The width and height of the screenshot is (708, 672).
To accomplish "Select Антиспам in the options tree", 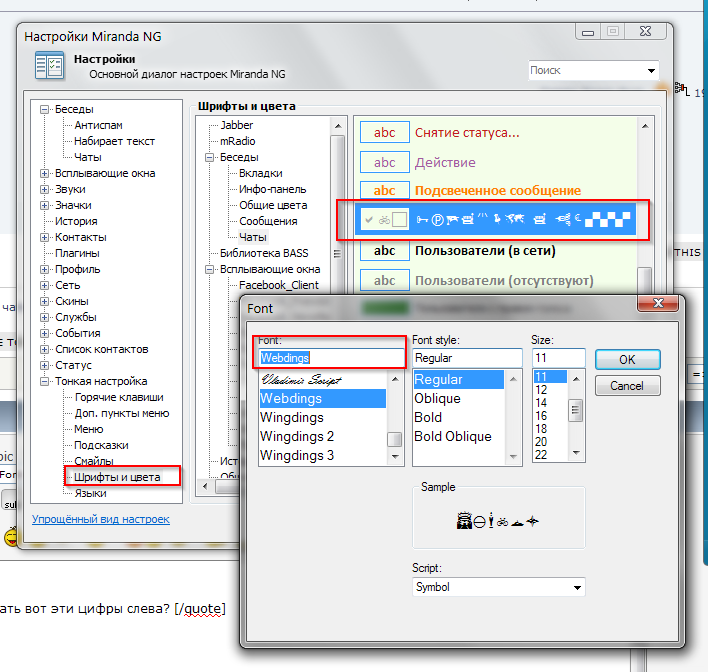I will (98, 125).
